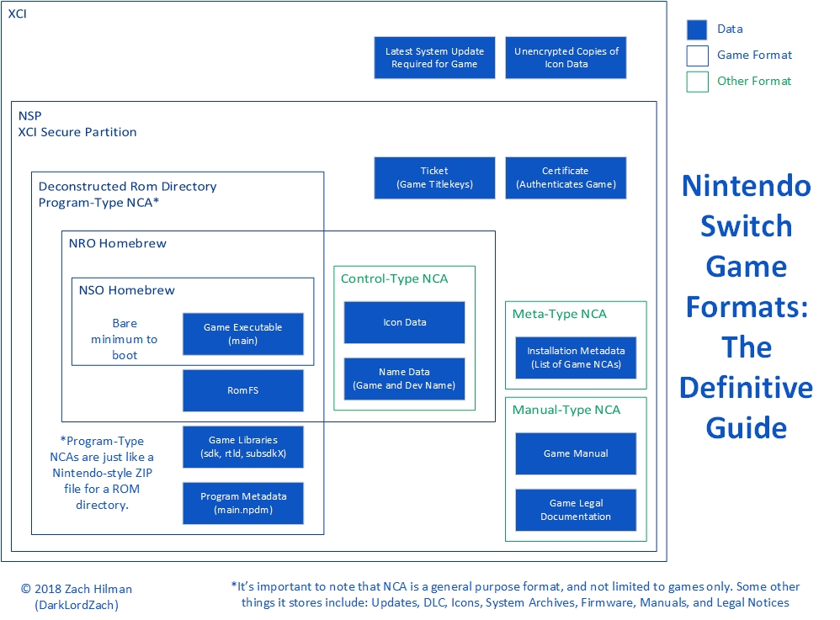
Task: Select the Game Manual block
Action: [x=576, y=453]
